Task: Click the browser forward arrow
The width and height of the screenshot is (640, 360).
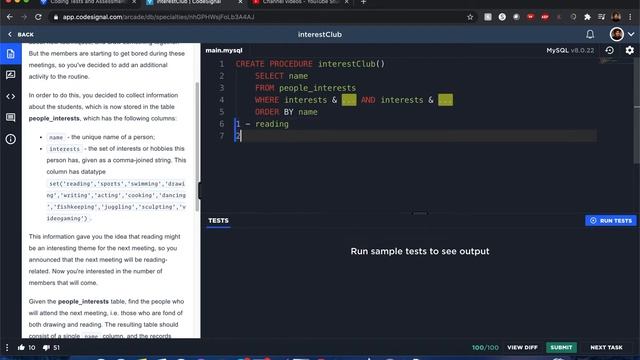Action: point(24,17)
